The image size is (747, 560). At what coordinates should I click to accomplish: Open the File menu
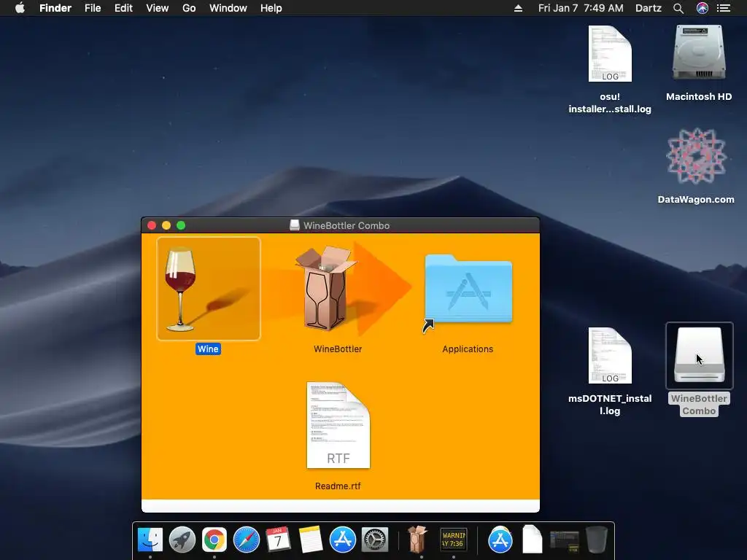click(93, 8)
